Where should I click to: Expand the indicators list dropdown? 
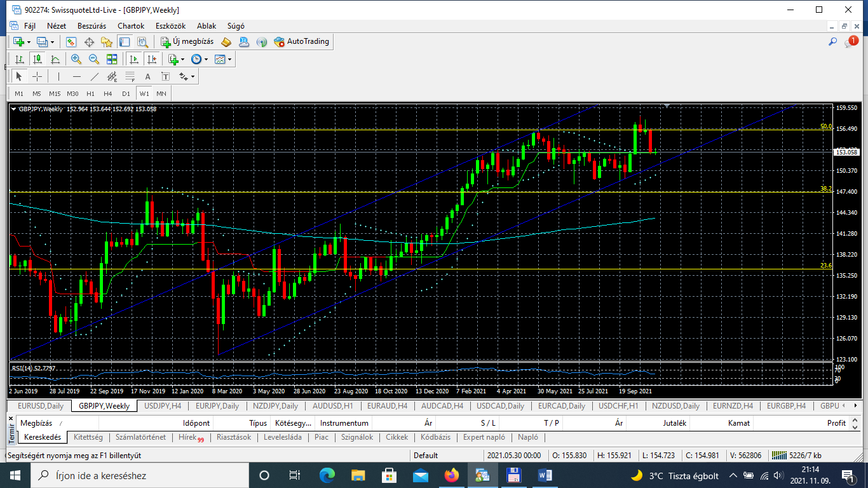(x=175, y=59)
